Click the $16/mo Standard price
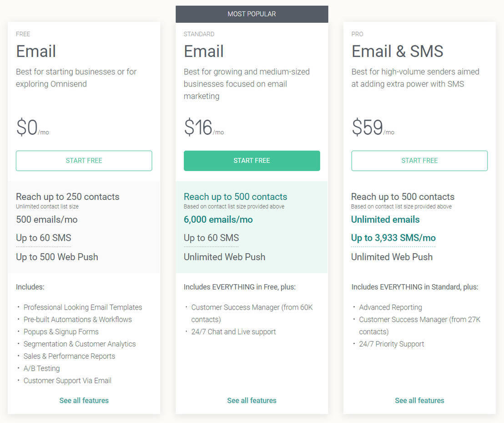504x423 pixels. click(203, 128)
